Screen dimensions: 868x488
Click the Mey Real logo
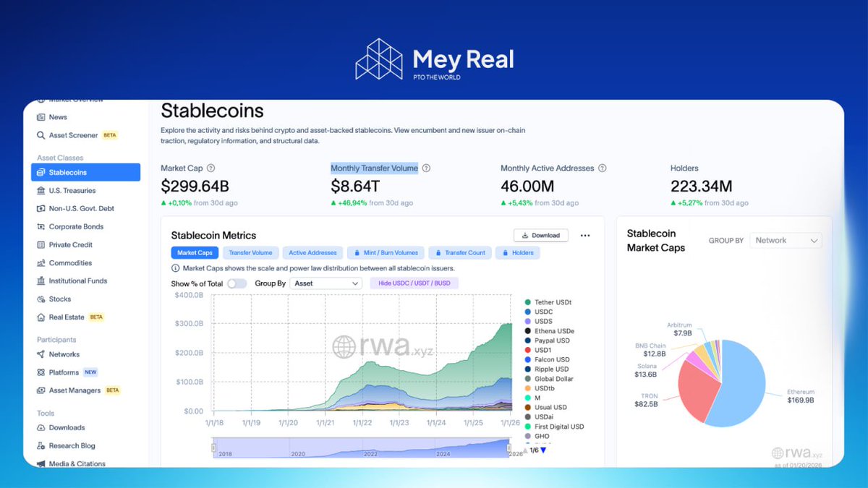[x=434, y=59]
